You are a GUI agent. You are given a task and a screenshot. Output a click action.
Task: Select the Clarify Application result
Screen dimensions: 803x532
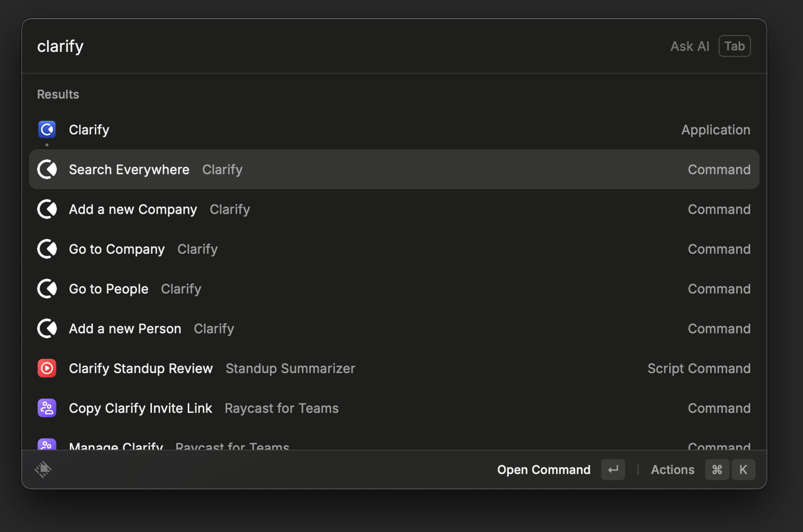pos(89,130)
